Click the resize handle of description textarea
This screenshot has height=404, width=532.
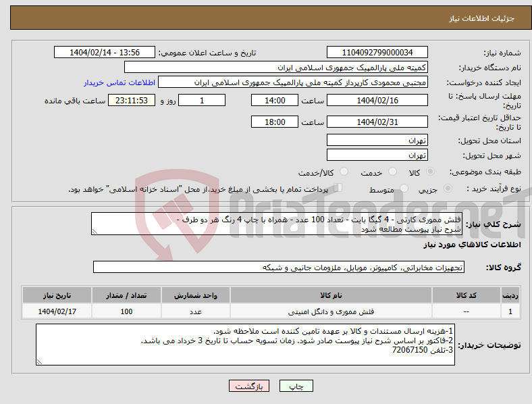pyautogui.click(x=95, y=232)
